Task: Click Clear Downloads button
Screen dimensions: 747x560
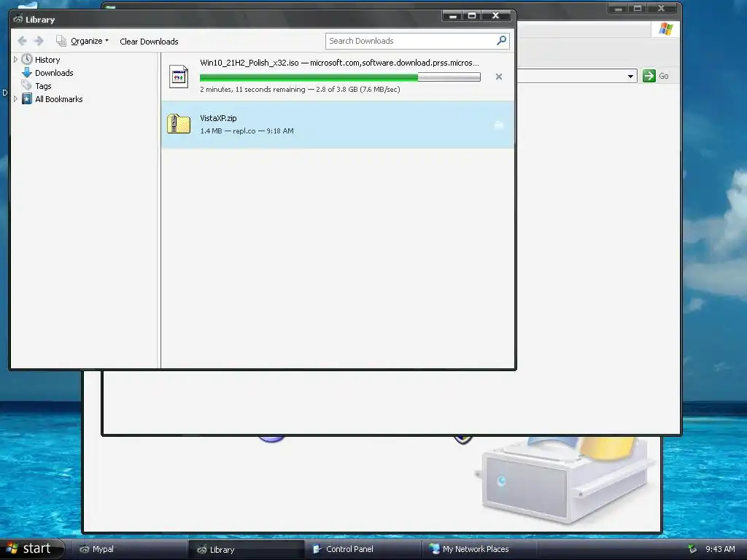Action: 149,42
